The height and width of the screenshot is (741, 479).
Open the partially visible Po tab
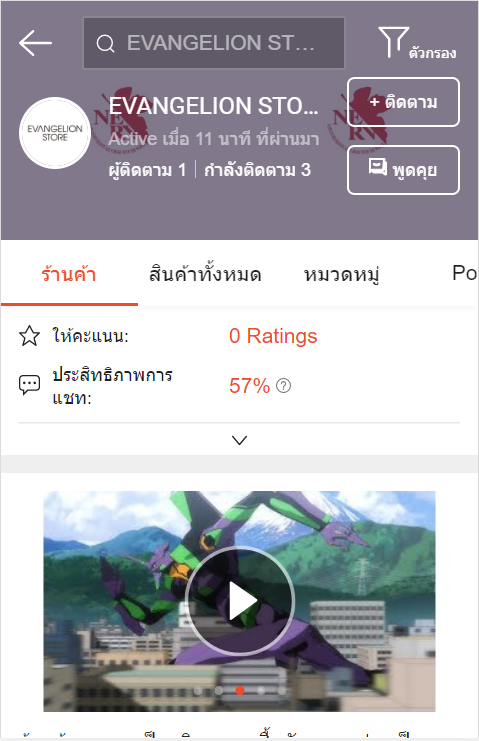pyautogui.click(x=465, y=273)
